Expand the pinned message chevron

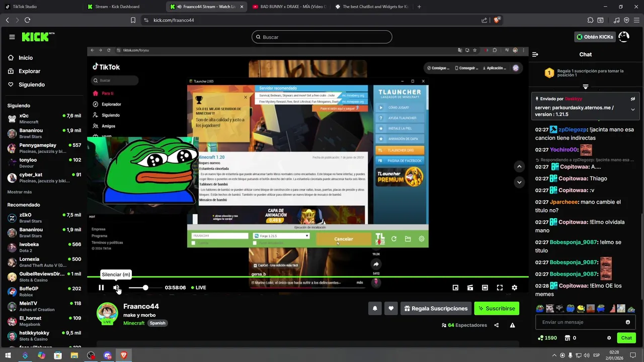click(633, 110)
